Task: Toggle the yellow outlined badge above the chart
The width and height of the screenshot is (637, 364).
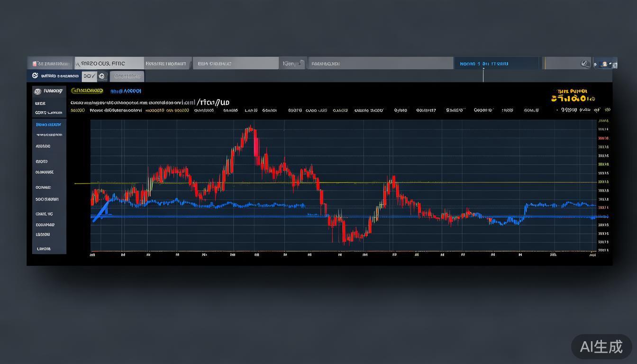Action: (87, 91)
